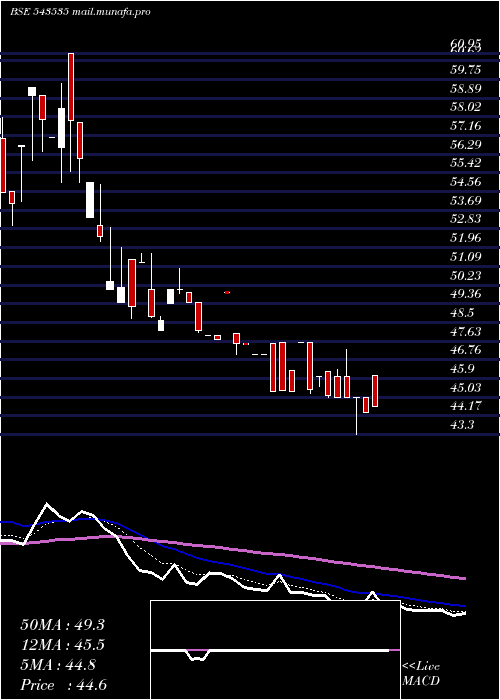The height and width of the screenshot is (700, 500).
Task: Select the 51.09 price level label
Action: coord(466,257)
